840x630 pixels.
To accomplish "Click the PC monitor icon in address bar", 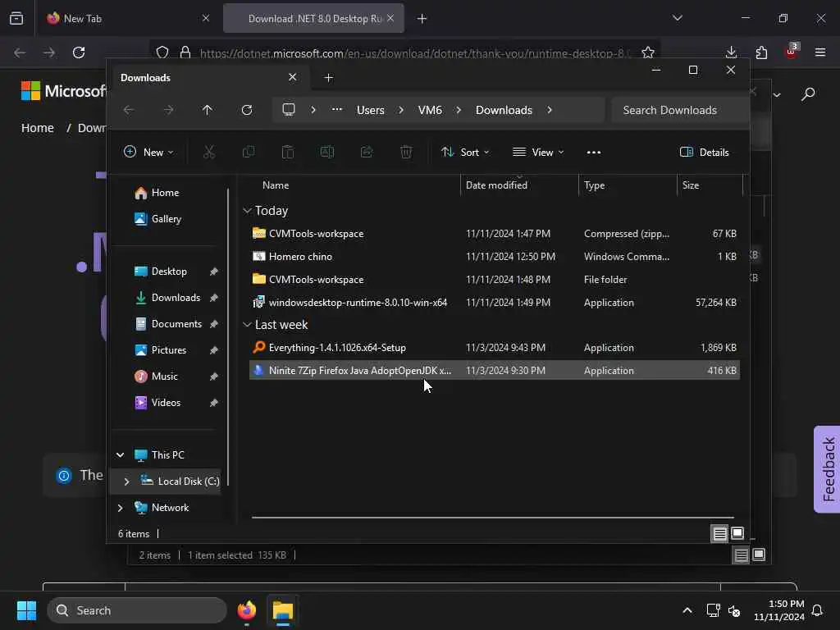I will tap(289, 110).
